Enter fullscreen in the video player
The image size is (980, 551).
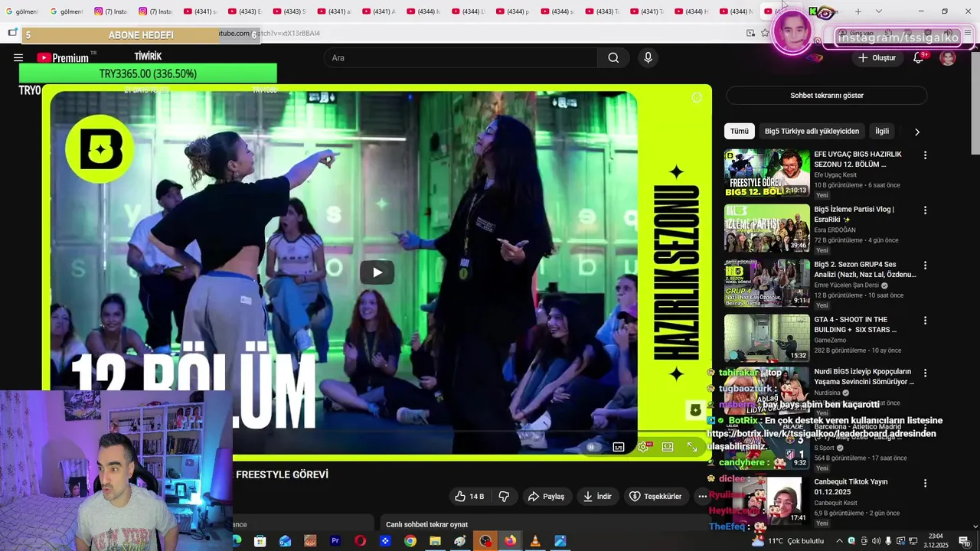tap(692, 447)
